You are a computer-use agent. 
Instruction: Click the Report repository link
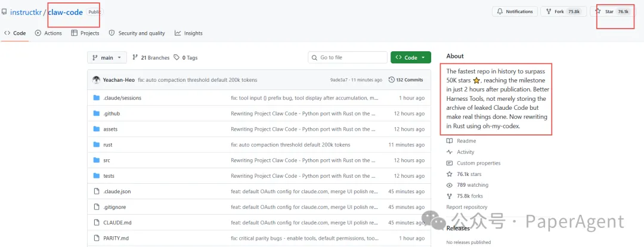(x=467, y=208)
